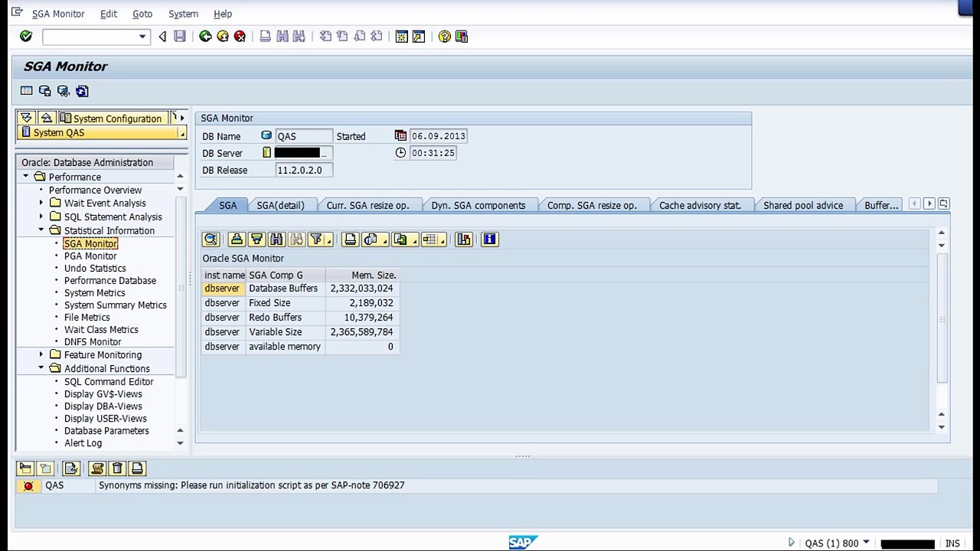Open the Choose layout dropdown arrow
Screen dimensions: 980x551
pyautogui.click(x=442, y=241)
